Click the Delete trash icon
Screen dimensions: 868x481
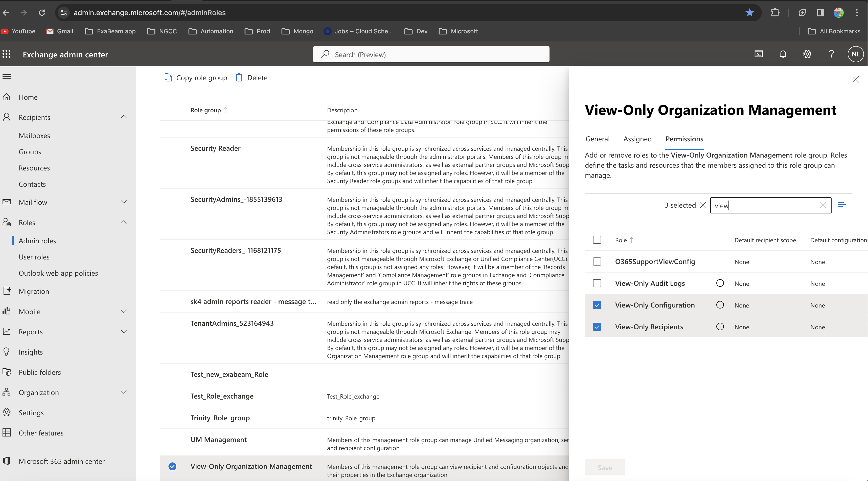point(239,78)
